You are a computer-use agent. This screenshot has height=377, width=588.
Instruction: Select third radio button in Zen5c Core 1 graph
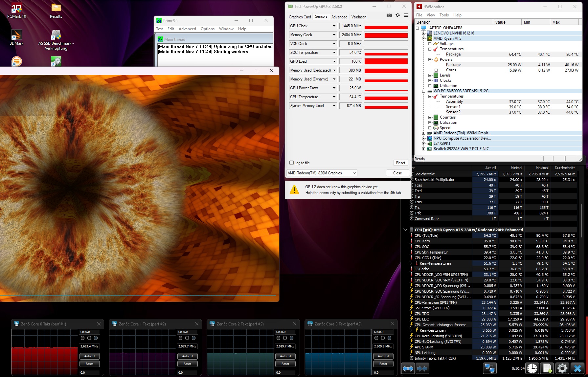[x=194, y=338]
